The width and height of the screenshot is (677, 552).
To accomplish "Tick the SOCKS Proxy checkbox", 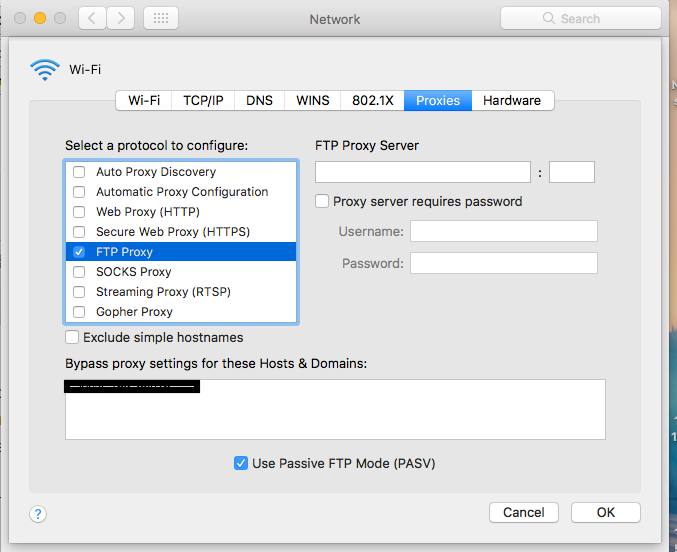I will pyautogui.click(x=79, y=272).
